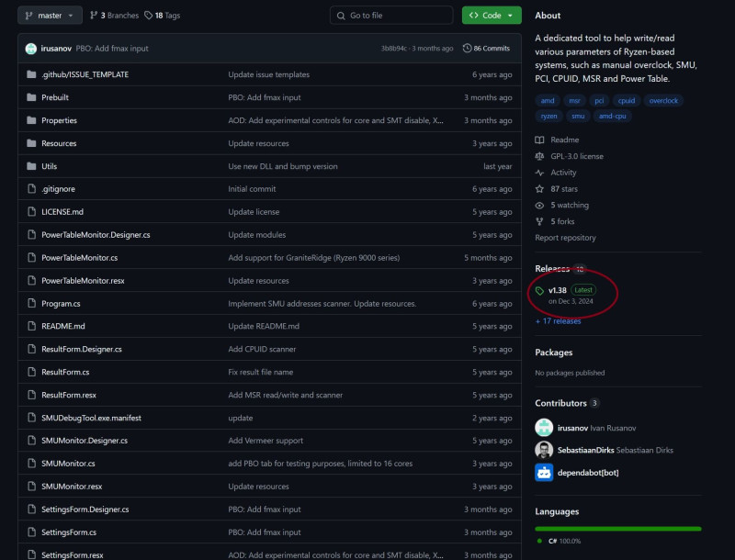
Task: Open ResultForm.resx file
Action: [x=68, y=395]
